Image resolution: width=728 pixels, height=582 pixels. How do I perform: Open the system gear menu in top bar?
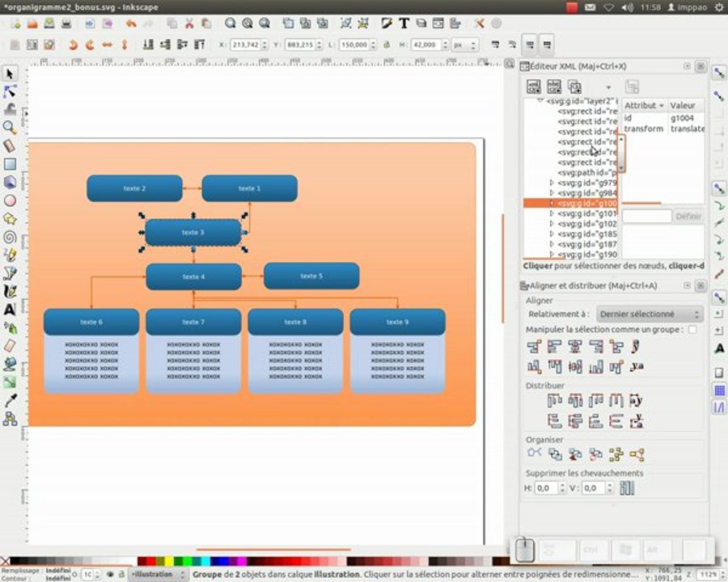(x=718, y=7)
